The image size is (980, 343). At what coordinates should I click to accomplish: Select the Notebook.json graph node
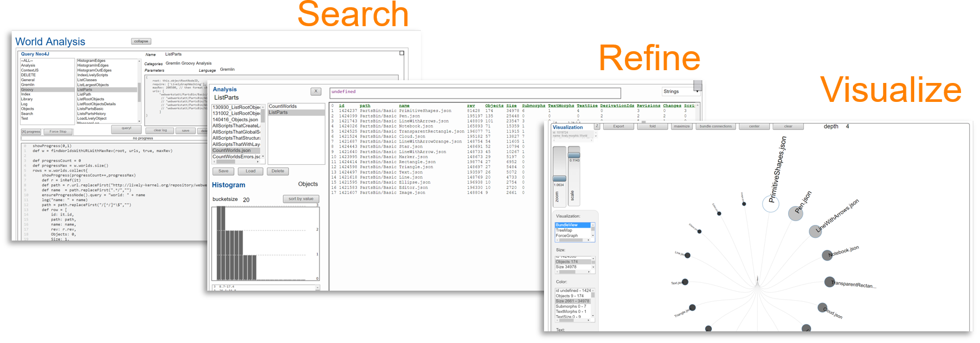pos(827,256)
